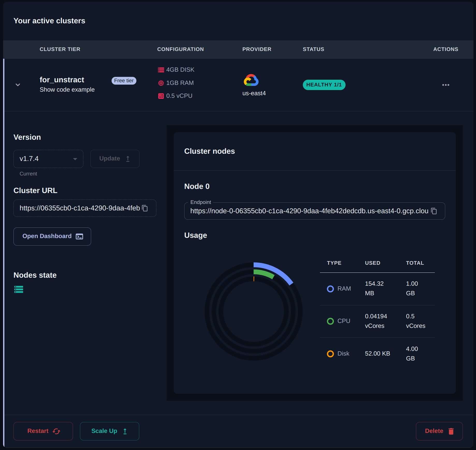Click the USED column header in usage table

pyautogui.click(x=372, y=263)
